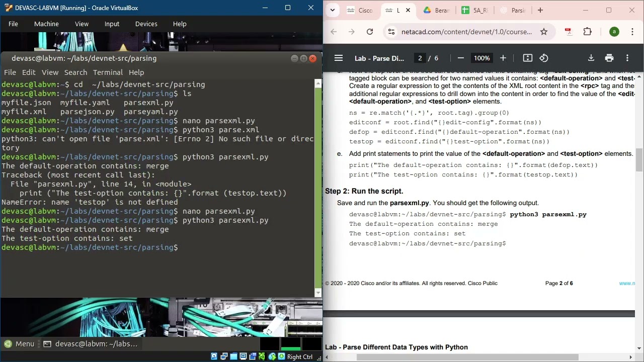Click the PDF page number field
Screen dimensions: 644x362
tap(420, 58)
